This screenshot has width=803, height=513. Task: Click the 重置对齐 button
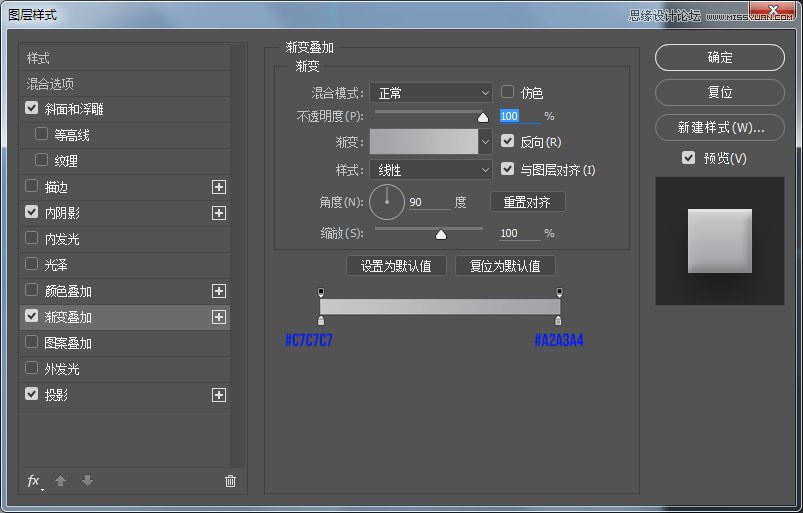click(527, 202)
